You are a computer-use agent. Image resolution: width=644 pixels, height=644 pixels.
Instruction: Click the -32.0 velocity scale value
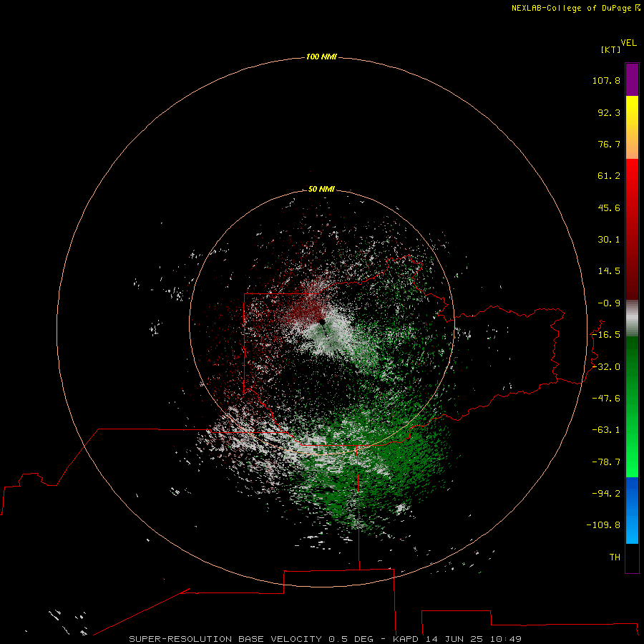tap(606, 367)
